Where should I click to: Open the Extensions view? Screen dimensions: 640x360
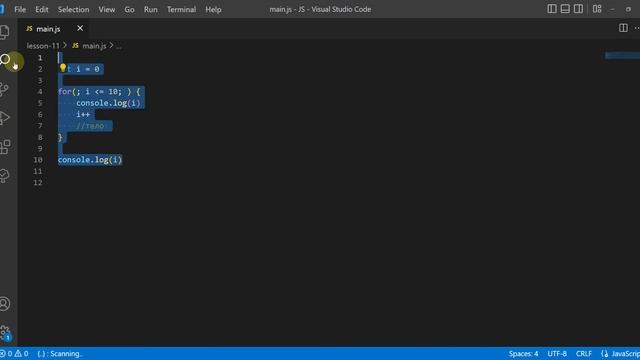click(x=5, y=147)
